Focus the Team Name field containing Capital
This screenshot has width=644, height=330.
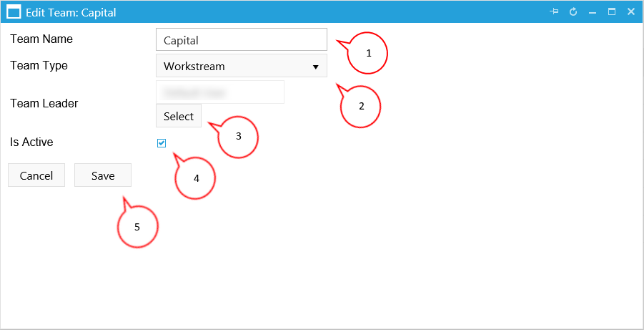coord(242,39)
